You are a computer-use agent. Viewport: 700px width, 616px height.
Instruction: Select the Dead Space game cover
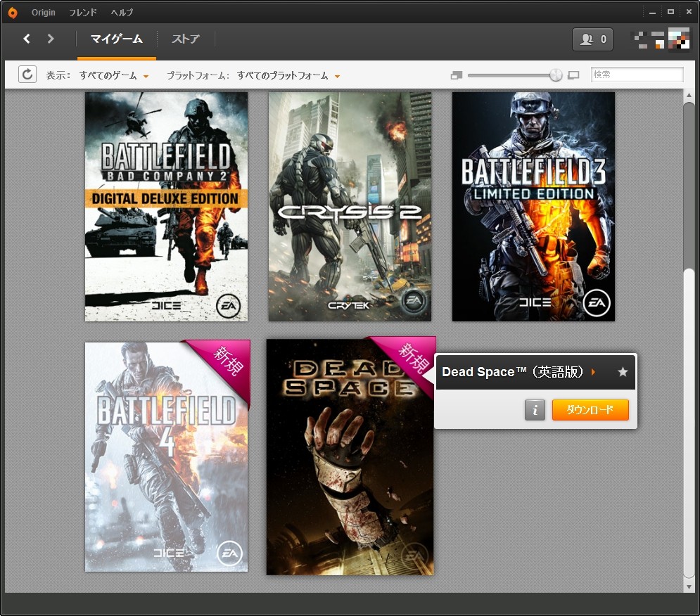click(350, 457)
